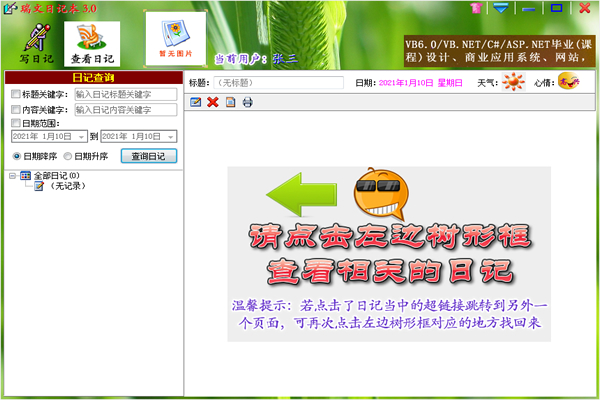The height and width of the screenshot is (400, 600).
Task: Click the red X delete diary icon
Action: [213, 102]
